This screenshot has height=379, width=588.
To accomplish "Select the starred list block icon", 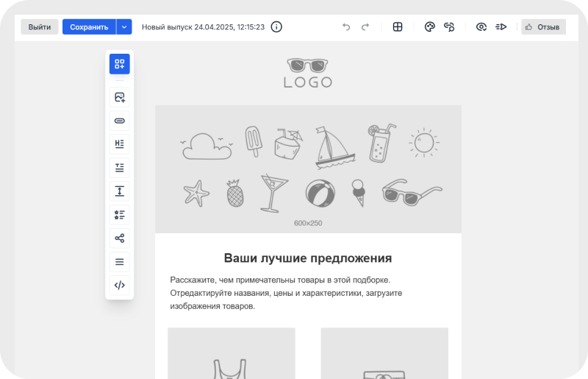I will click(120, 215).
